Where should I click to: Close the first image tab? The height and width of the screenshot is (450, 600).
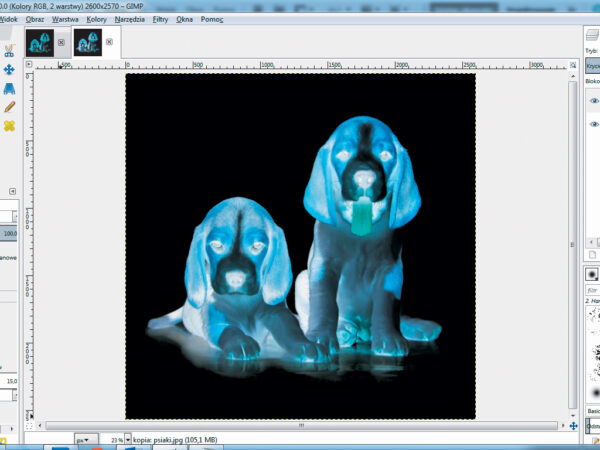click(61, 43)
